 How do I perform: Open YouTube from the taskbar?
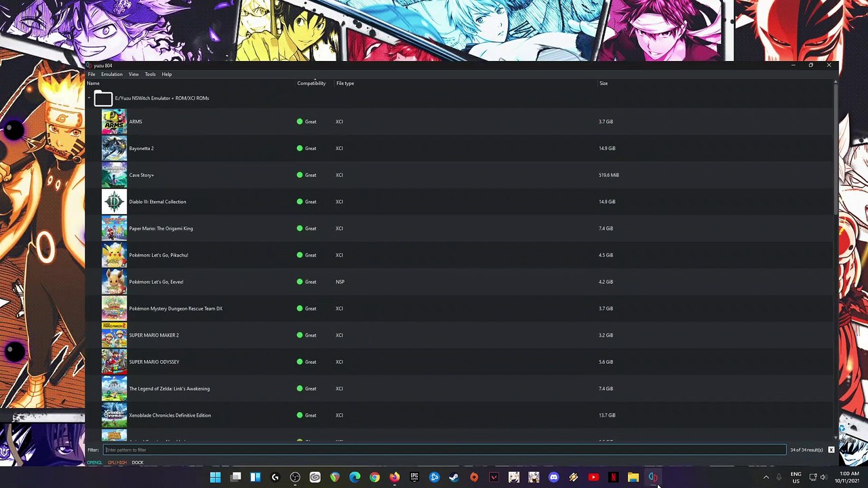593,477
